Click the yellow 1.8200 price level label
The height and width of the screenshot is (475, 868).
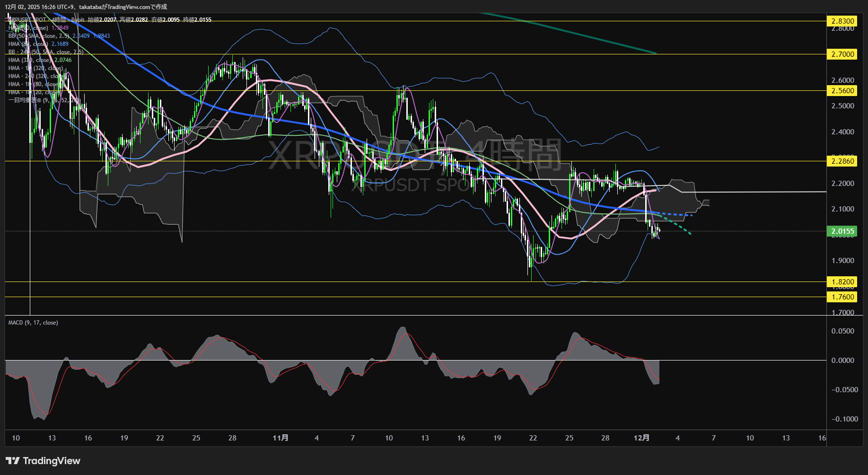point(842,282)
